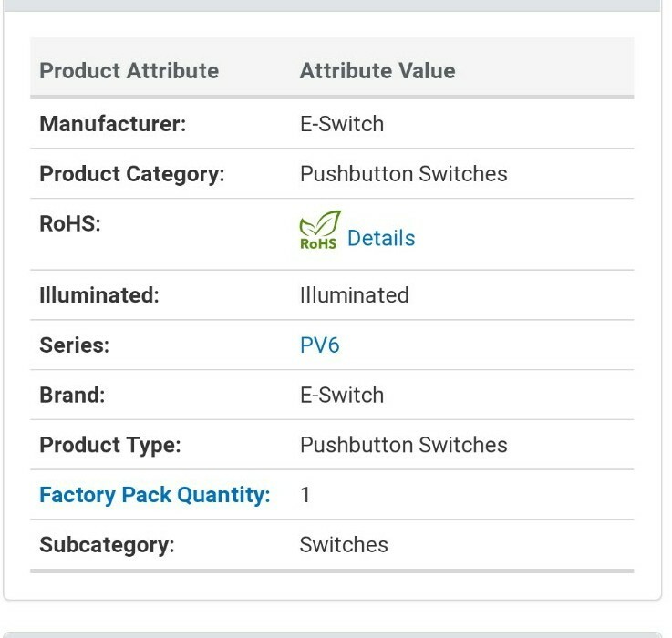672x638 pixels.
Task: Click the Product Attribute column header
Action: coord(129,71)
